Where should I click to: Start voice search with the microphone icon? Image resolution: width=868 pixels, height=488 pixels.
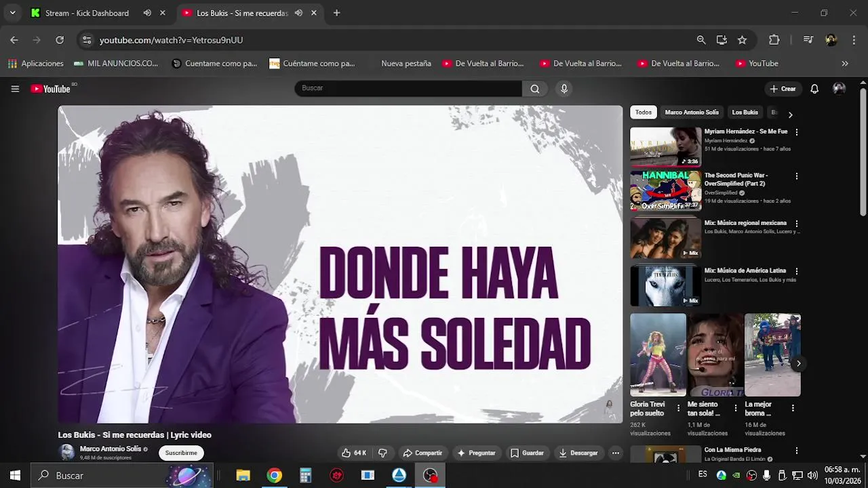564,89
